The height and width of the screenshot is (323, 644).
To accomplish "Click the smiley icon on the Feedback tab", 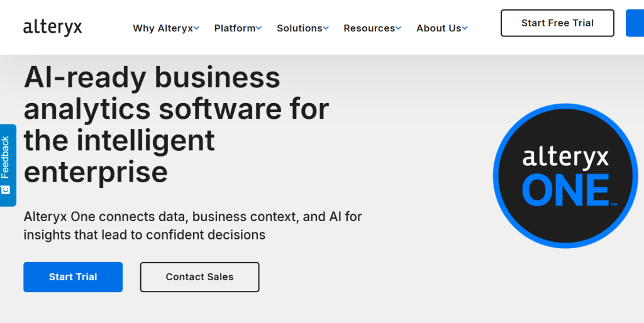I will coord(6,189).
